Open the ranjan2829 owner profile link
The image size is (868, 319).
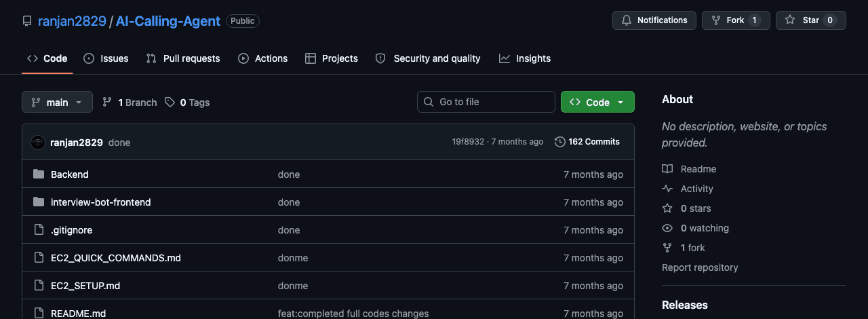[x=72, y=21]
